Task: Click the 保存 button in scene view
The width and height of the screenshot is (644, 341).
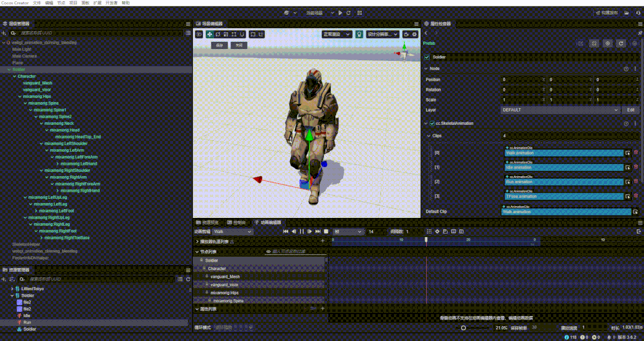Action: point(219,45)
